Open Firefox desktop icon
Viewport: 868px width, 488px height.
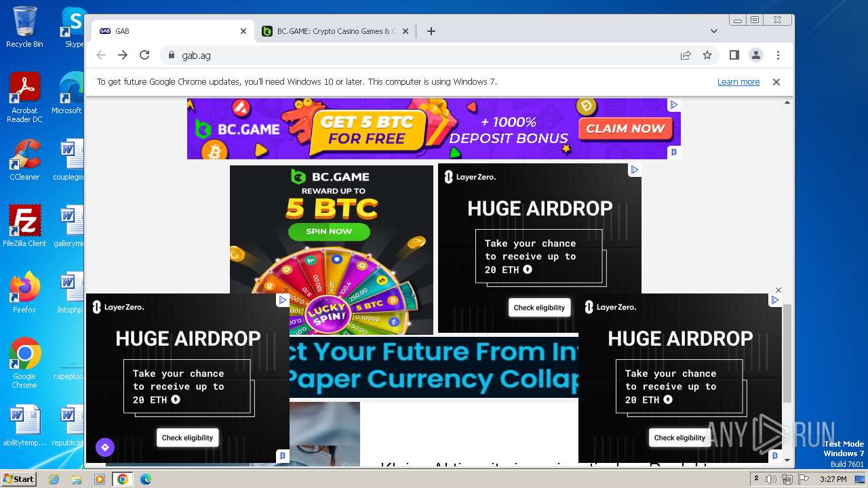[24, 293]
